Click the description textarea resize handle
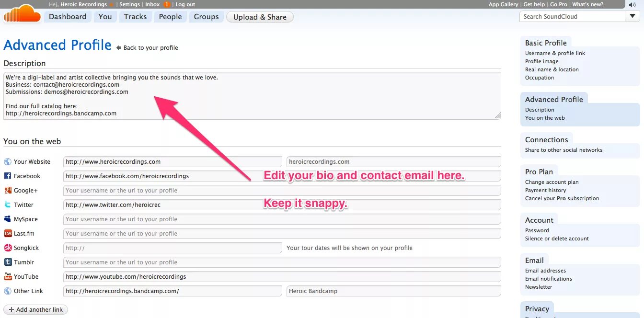The height and width of the screenshot is (318, 644). (x=498, y=115)
